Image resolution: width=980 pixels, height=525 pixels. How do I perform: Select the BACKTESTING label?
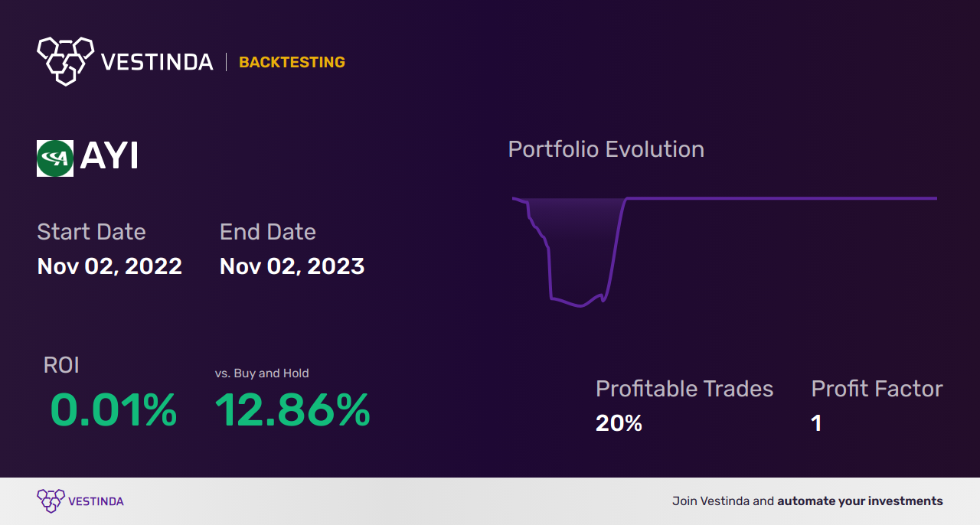(292, 62)
